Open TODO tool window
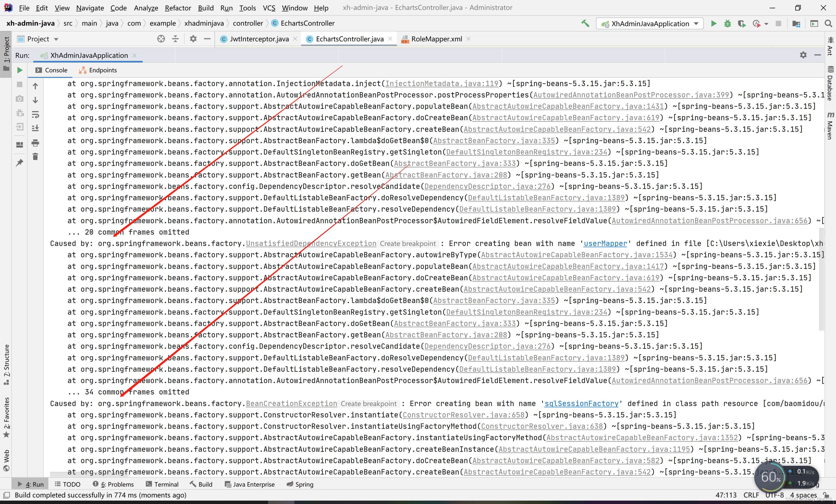Screen dimensions: 836x504 [67, 484]
